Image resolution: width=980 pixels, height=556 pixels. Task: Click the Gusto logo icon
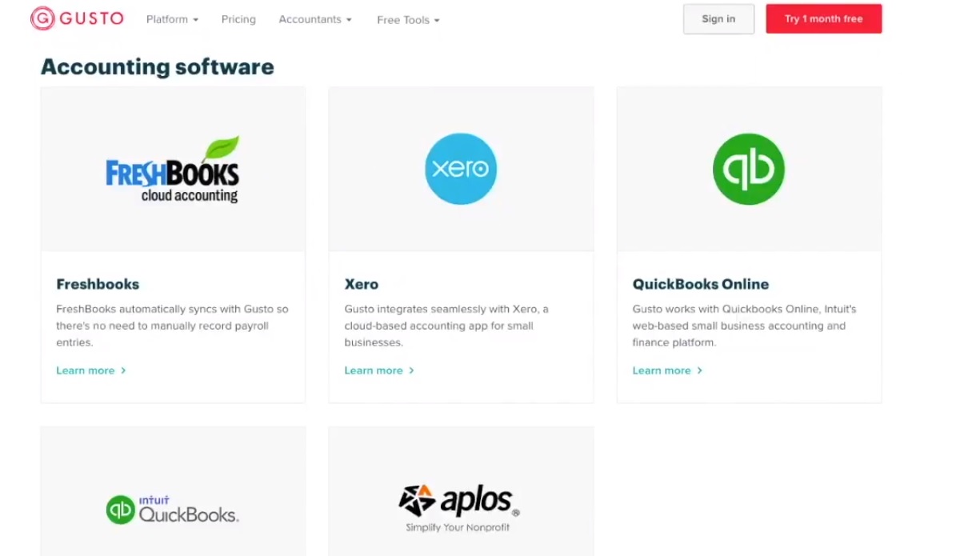coord(77,18)
